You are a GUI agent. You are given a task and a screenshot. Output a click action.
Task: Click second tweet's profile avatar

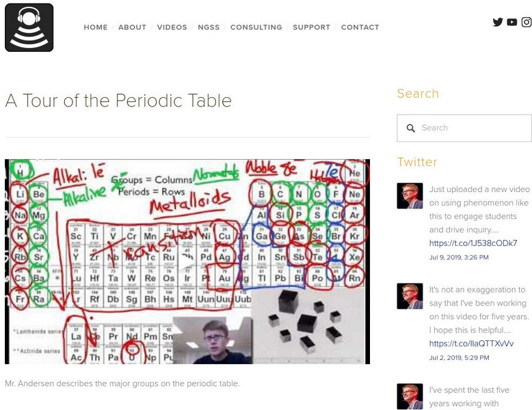pyautogui.click(x=410, y=296)
